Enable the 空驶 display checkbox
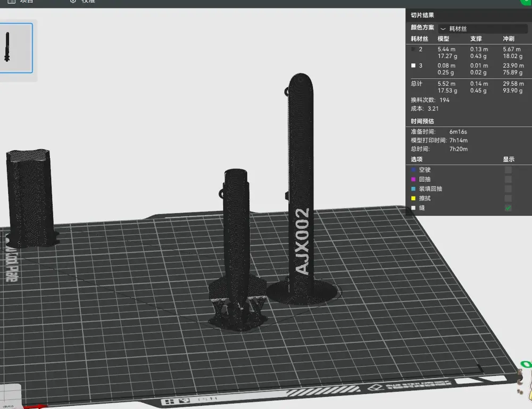 click(508, 170)
